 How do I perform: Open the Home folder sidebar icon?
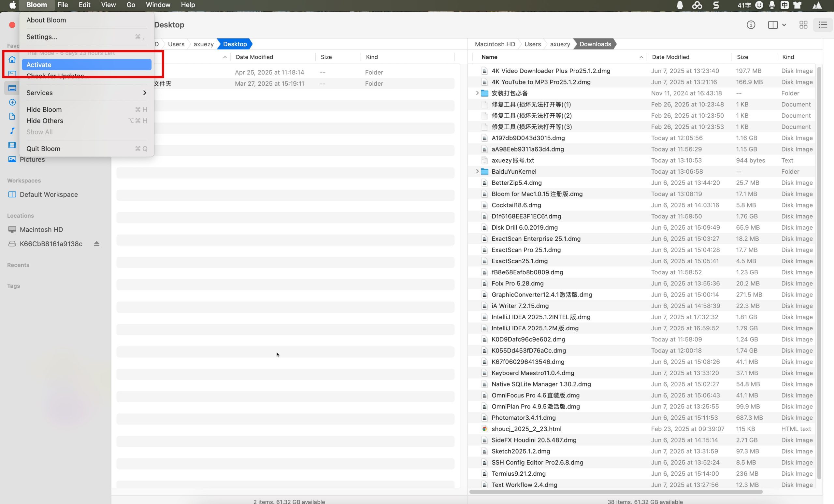click(x=12, y=60)
